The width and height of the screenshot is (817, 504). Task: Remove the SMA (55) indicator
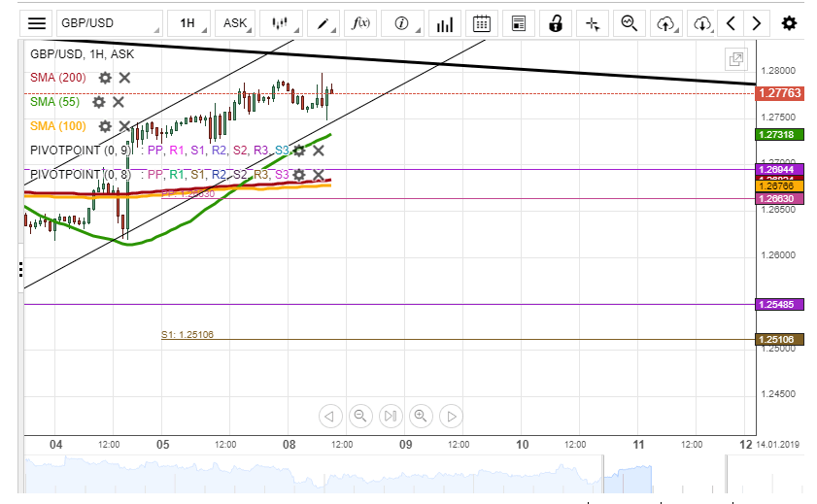[119, 102]
